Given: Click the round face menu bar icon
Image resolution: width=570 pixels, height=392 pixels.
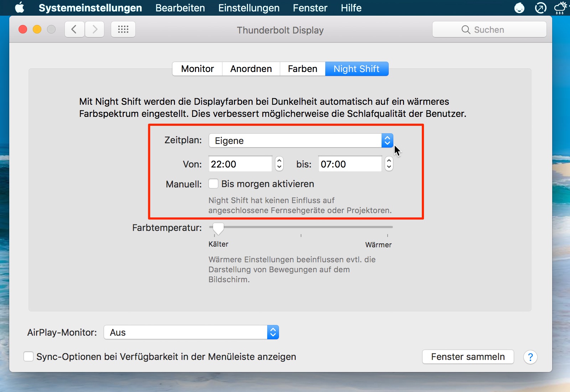Looking at the screenshot, I should 519,7.
